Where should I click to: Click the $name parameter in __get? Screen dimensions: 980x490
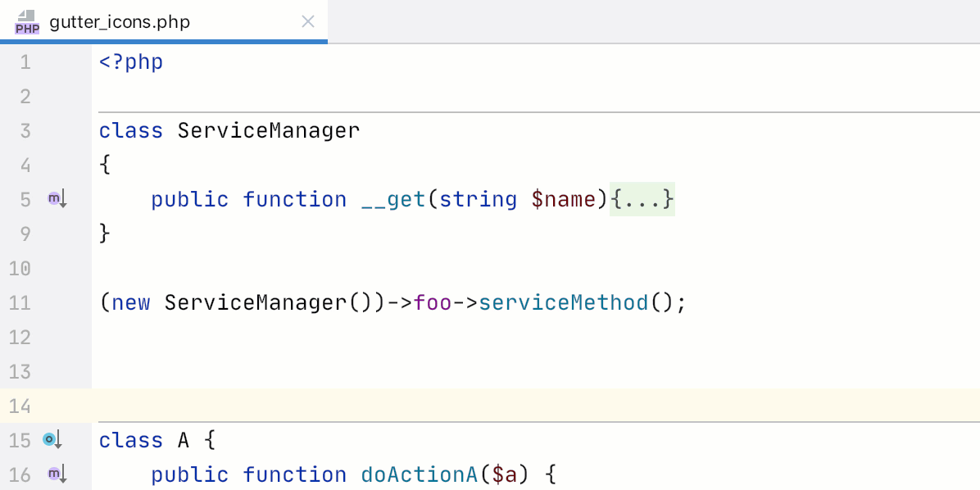[x=563, y=199]
